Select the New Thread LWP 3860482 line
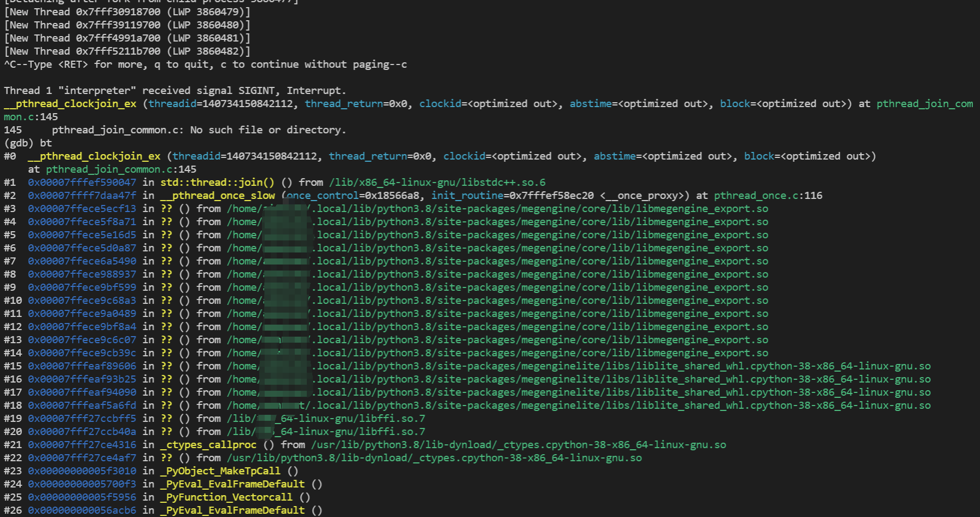This screenshot has height=517, width=980. [x=127, y=51]
